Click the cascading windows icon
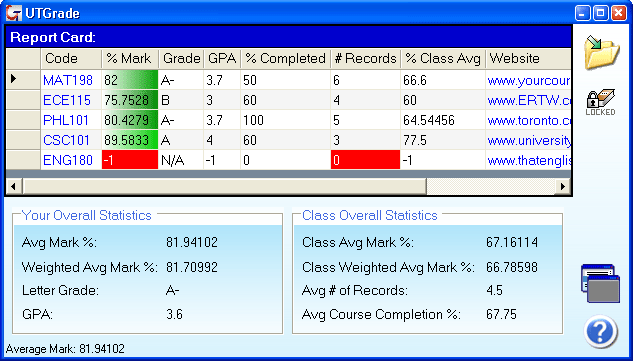The image size is (633, 361). pyautogui.click(x=600, y=283)
